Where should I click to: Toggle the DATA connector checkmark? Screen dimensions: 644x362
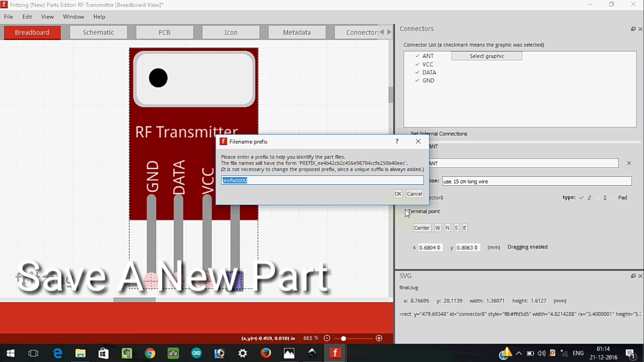tap(418, 72)
